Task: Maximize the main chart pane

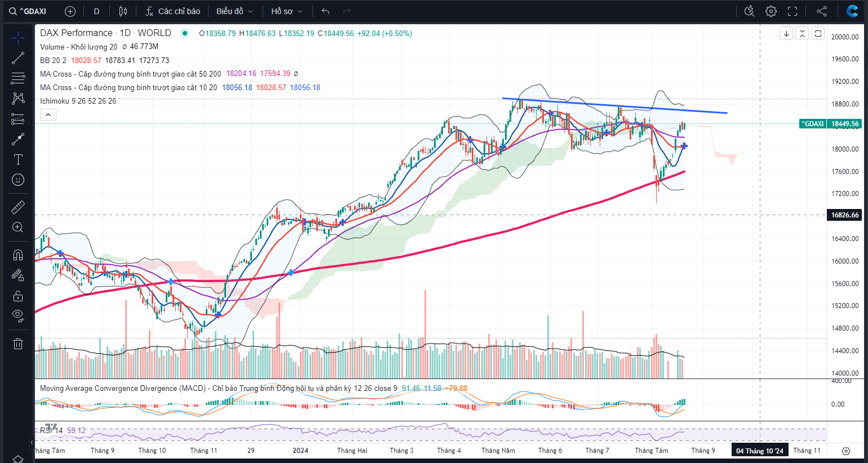Action: [818, 33]
